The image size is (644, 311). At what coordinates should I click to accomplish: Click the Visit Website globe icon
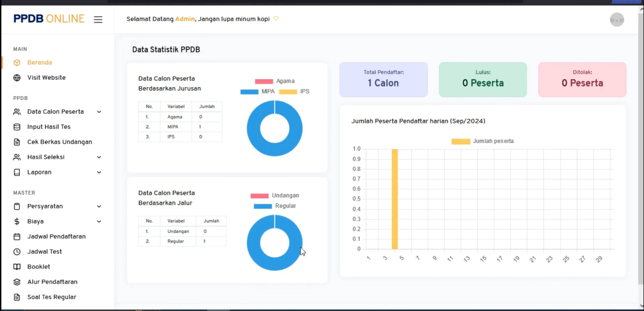[x=17, y=78]
